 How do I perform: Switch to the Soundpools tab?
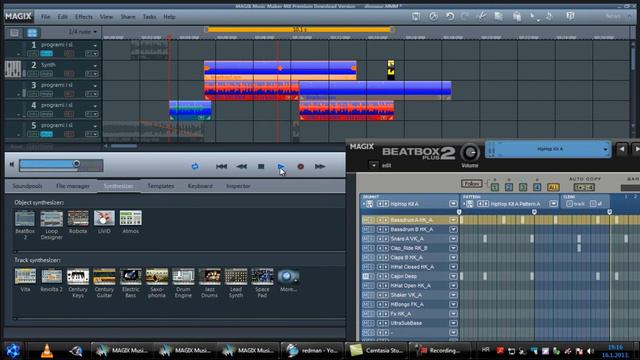[x=27, y=186]
